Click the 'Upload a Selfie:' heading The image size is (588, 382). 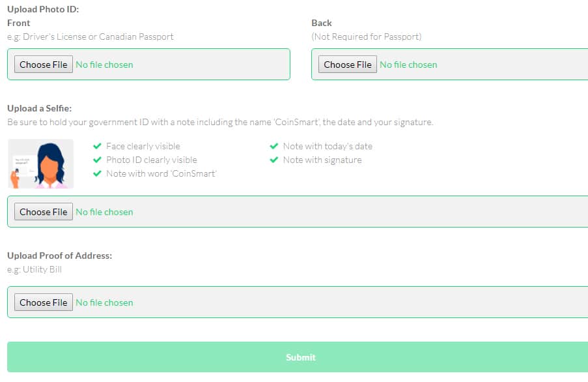coord(39,108)
